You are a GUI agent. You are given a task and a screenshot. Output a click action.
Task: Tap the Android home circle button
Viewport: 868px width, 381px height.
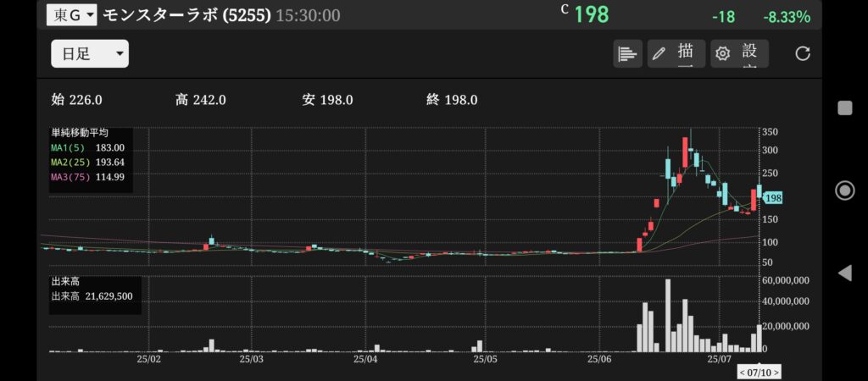pyautogui.click(x=845, y=190)
